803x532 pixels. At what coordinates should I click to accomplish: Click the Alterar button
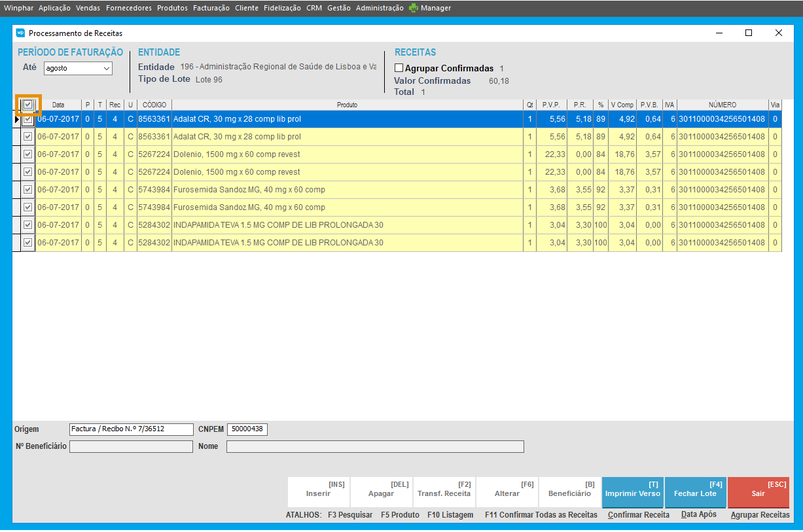click(x=507, y=492)
